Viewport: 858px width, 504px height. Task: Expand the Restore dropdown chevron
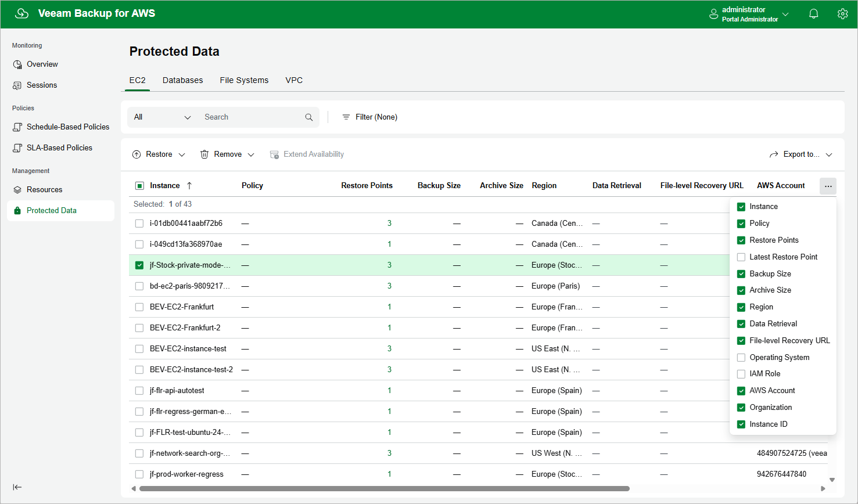tap(182, 155)
